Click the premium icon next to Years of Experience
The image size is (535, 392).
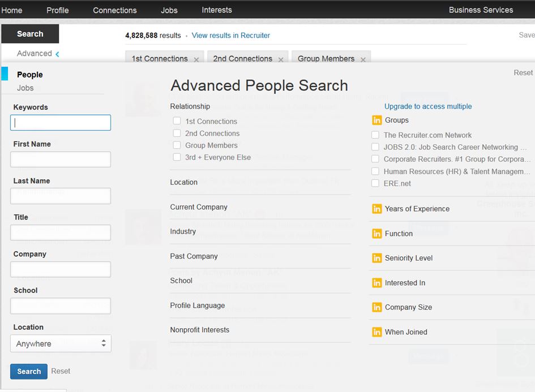pyautogui.click(x=376, y=209)
